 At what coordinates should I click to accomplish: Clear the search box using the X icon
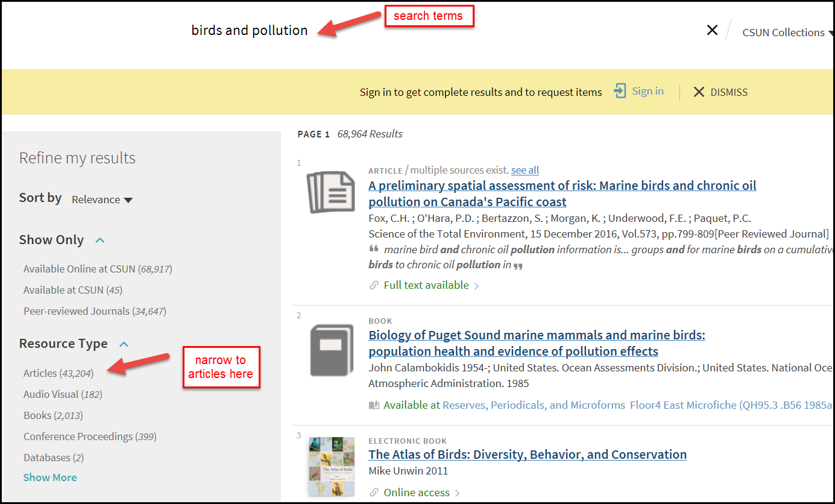click(712, 30)
